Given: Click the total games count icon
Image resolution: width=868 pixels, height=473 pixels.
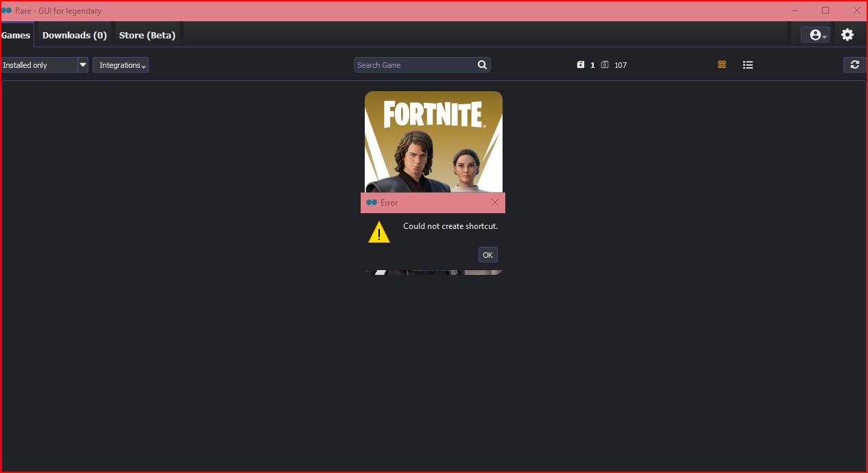Looking at the screenshot, I should coord(604,64).
